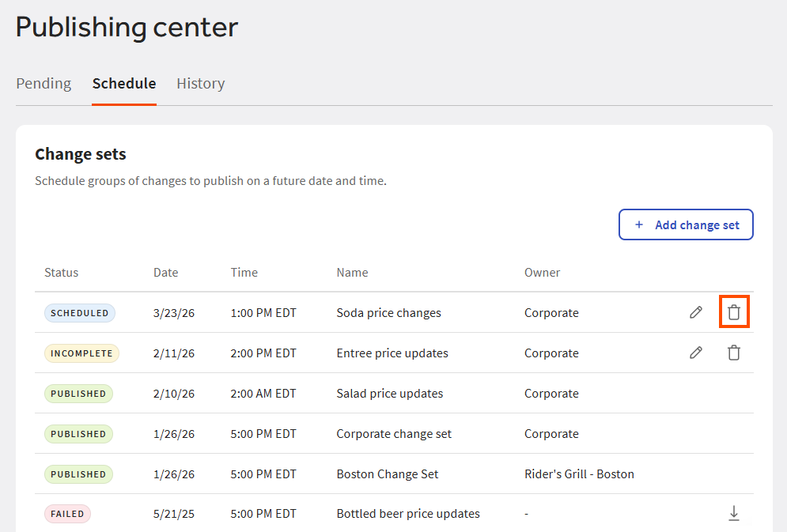Open the History tab
This screenshot has height=532, width=787.
coord(200,83)
